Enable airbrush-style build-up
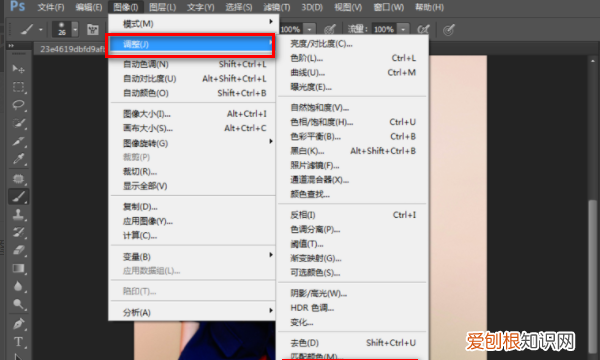600x360 pixels. [x=423, y=29]
